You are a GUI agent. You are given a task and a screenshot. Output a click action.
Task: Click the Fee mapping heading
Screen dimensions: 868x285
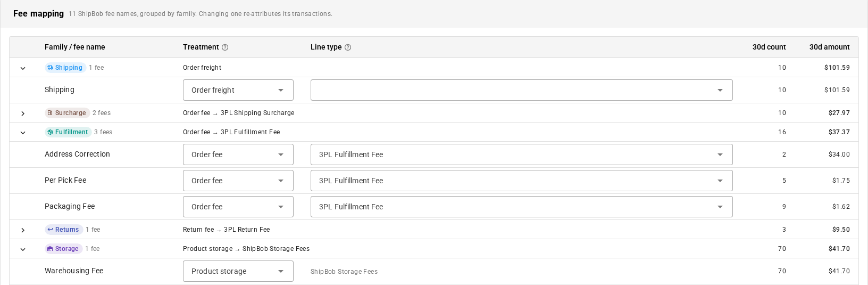click(38, 13)
